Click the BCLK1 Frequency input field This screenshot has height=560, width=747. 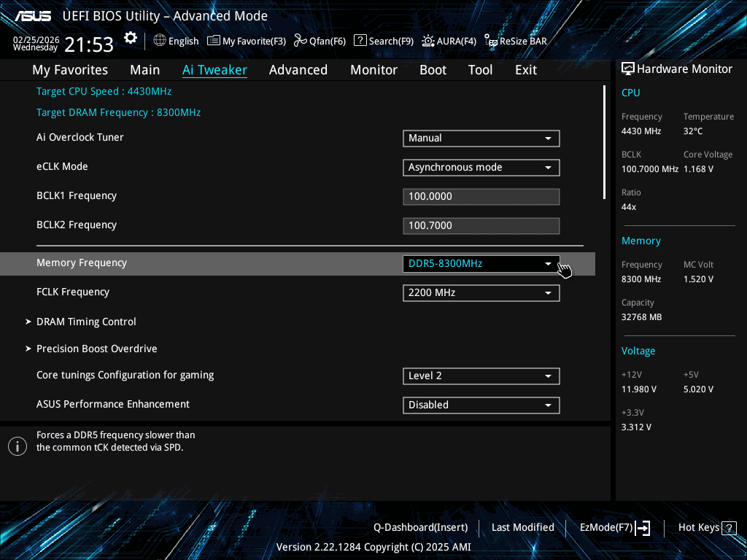click(x=481, y=197)
